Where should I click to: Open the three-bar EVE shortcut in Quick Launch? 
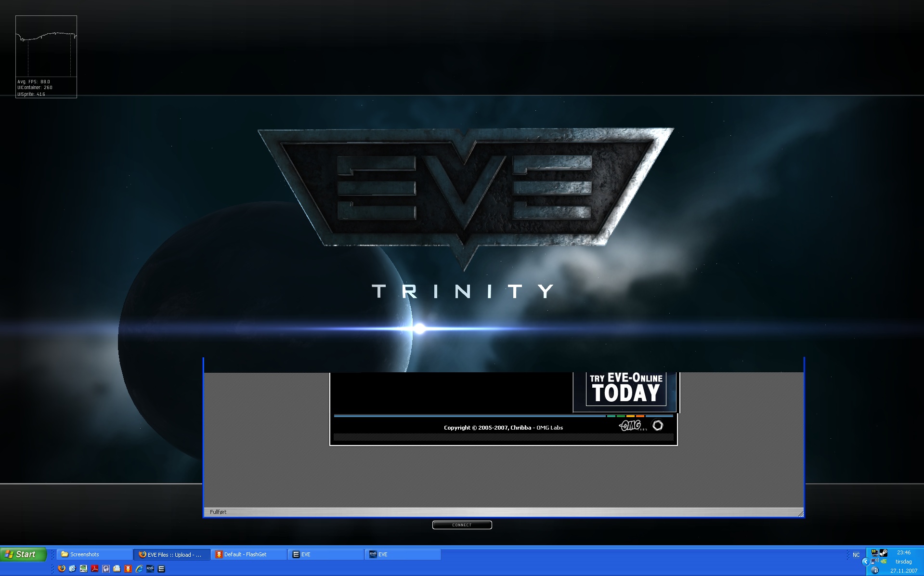tap(161, 569)
